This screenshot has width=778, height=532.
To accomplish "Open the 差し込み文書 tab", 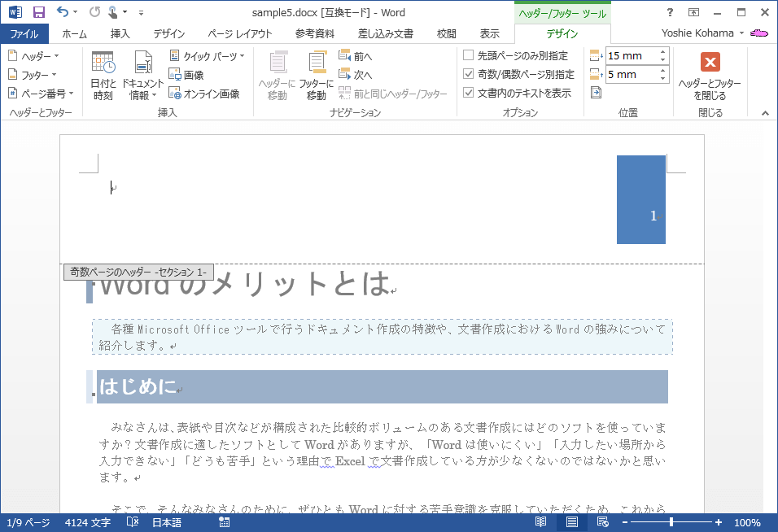I will (386, 33).
